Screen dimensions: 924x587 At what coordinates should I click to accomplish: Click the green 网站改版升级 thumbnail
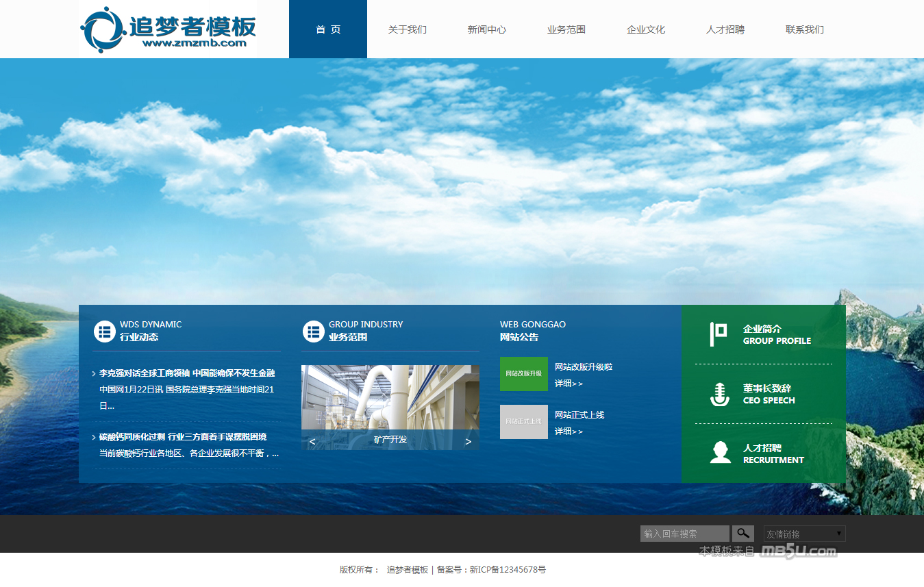[x=523, y=374]
